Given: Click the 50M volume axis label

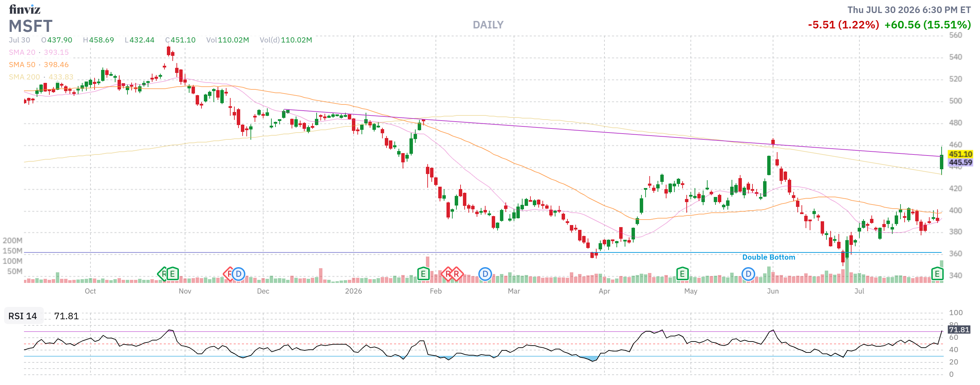Looking at the screenshot, I should (x=15, y=271).
